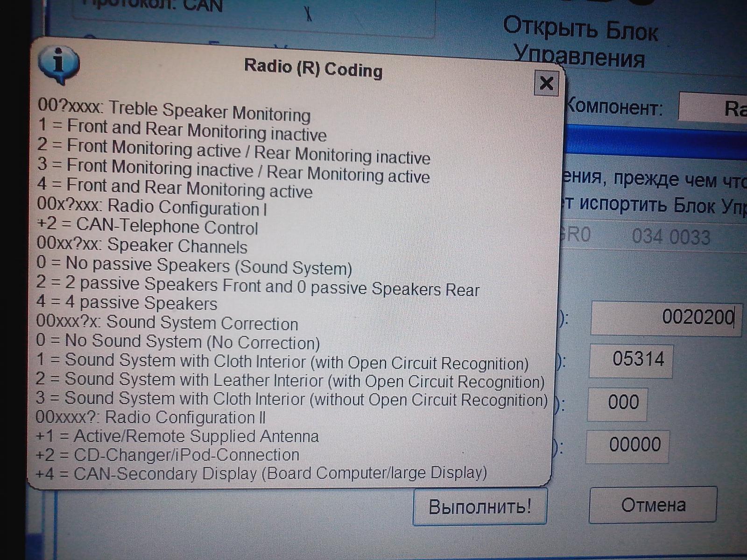Screen dimensions: 747x560
Task: Click the Выполнить! button
Action: pos(480,506)
